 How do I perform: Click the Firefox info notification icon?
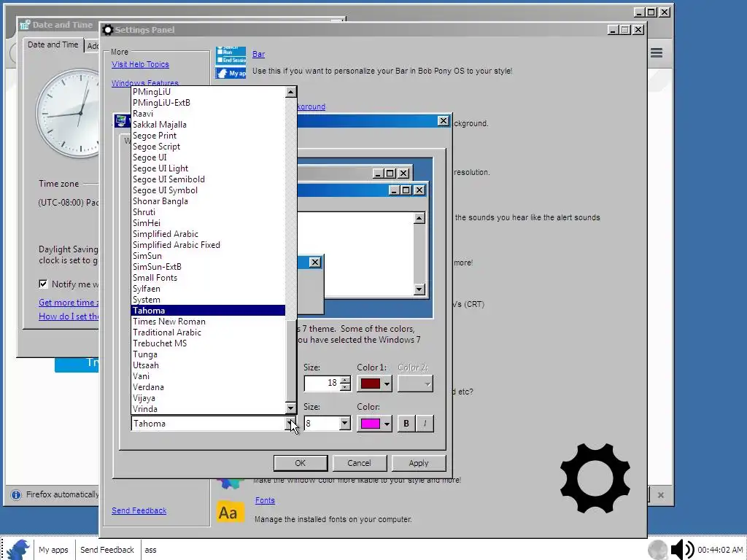(16, 495)
